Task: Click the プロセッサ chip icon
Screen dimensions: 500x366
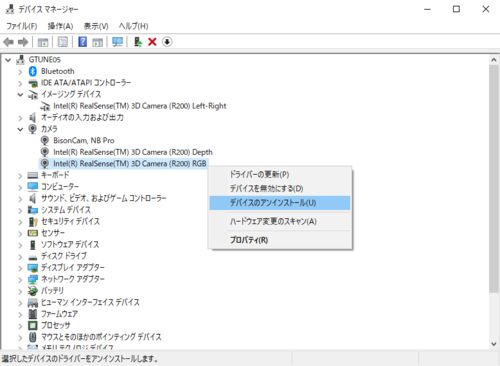Action: 33,325
